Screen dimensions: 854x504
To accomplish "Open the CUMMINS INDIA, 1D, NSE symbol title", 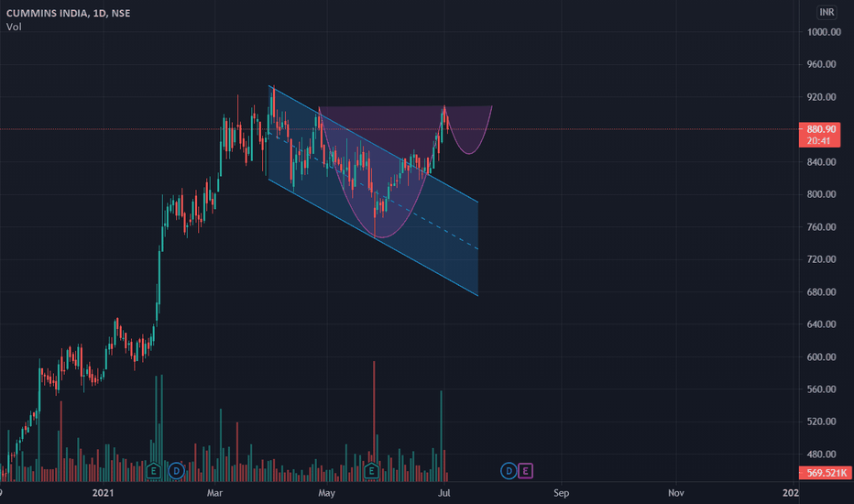I will [x=68, y=13].
